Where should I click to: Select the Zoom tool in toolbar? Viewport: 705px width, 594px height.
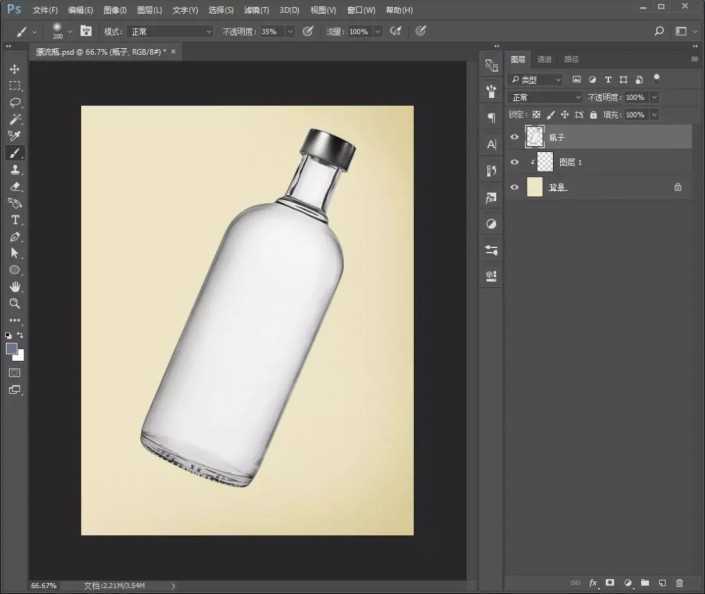coord(15,303)
